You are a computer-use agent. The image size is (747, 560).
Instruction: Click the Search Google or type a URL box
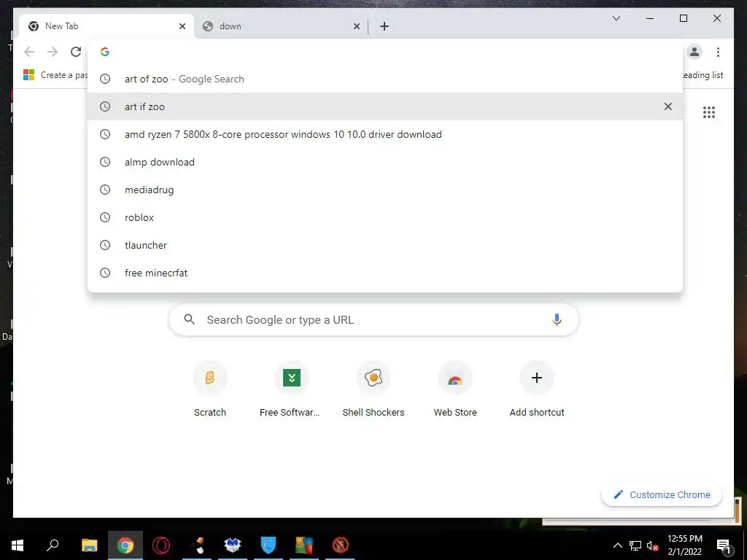[373, 320]
